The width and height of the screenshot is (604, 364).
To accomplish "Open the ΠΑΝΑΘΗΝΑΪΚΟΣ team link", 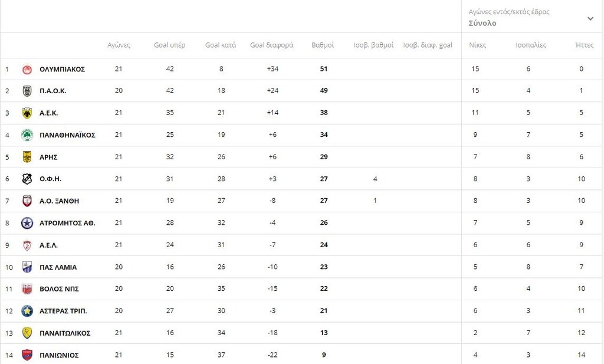I will click(67, 135).
